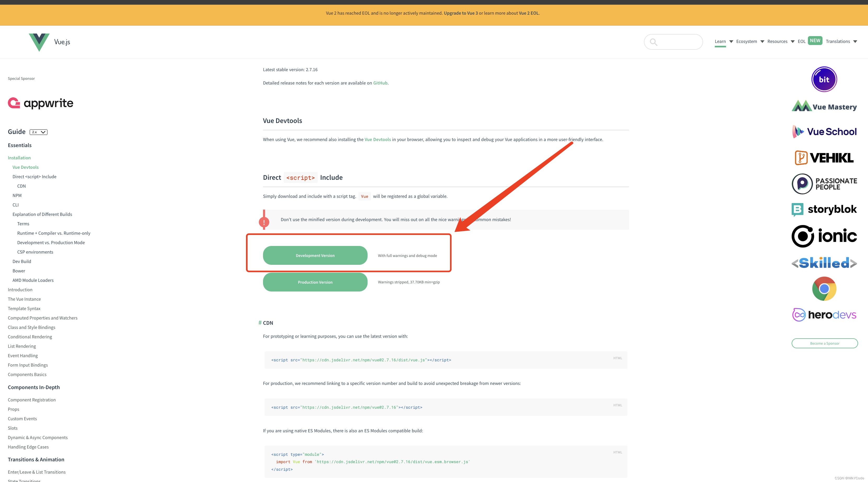Image resolution: width=868 pixels, height=482 pixels.
Task: Open Computed Properties and Watchers page
Action: tap(42, 318)
